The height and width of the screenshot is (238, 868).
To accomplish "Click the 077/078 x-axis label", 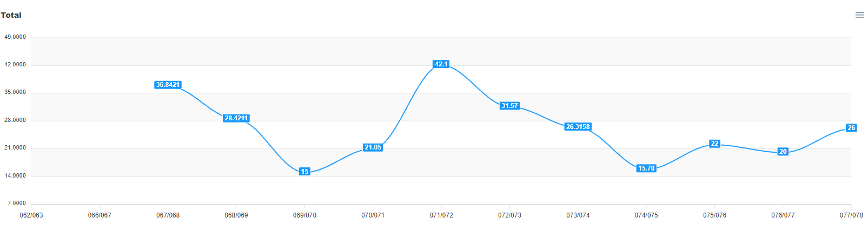I will (x=851, y=215).
